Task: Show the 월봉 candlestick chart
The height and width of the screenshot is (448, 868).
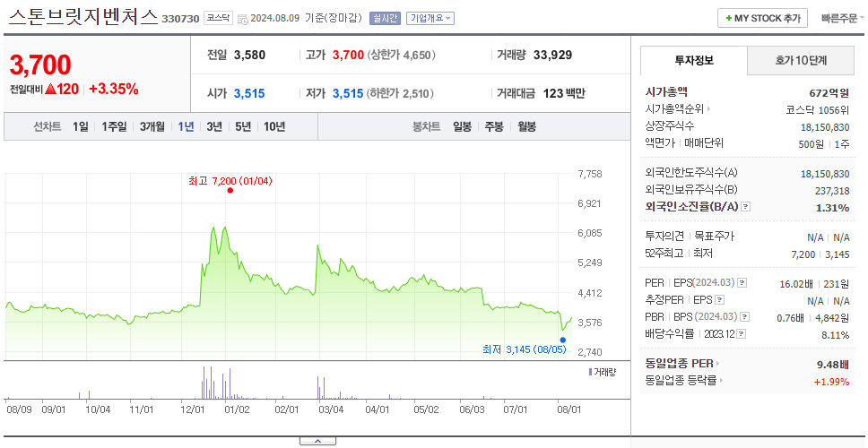Action: pos(527,126)
